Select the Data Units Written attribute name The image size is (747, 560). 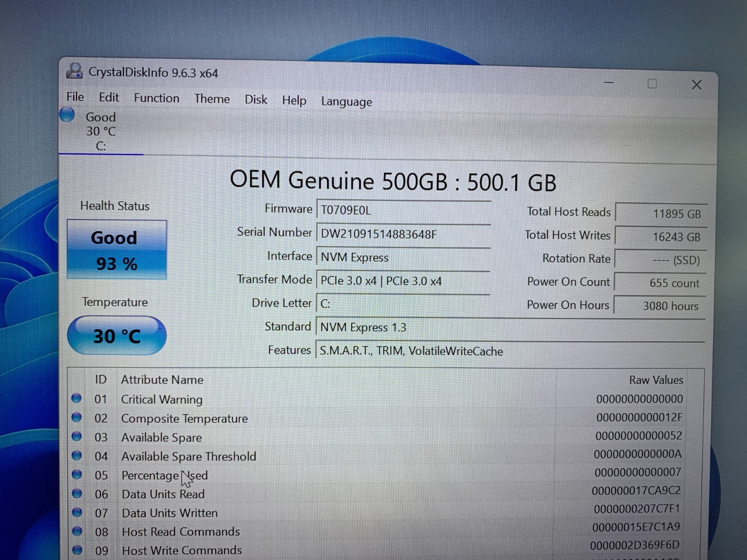pyautogui.click(x=169, y=513)
